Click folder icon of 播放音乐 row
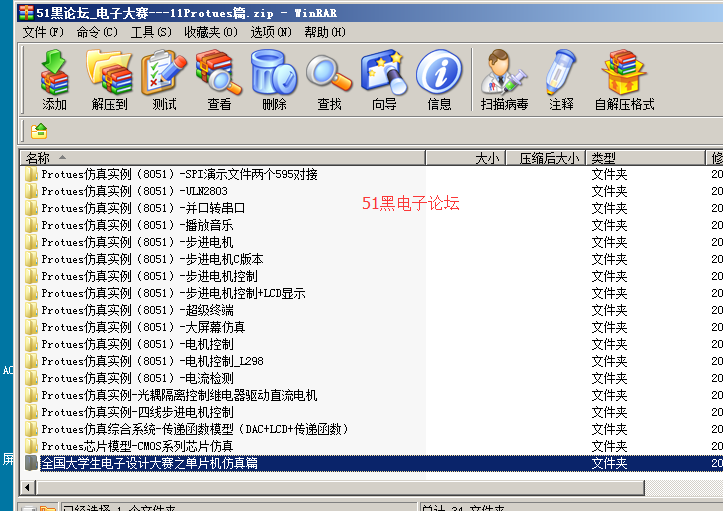Viewport: 723px width, 511px height. (x=31, y=225)
